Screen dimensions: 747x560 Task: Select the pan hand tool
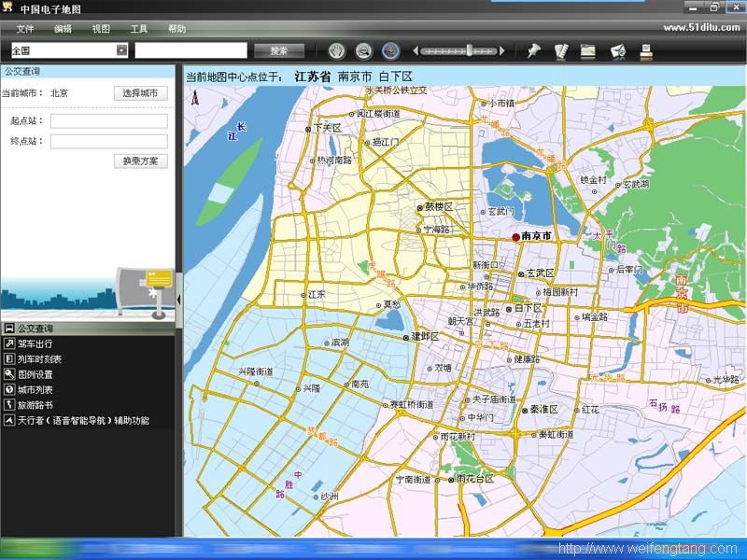pyautogui.click(x=337, y=50)
